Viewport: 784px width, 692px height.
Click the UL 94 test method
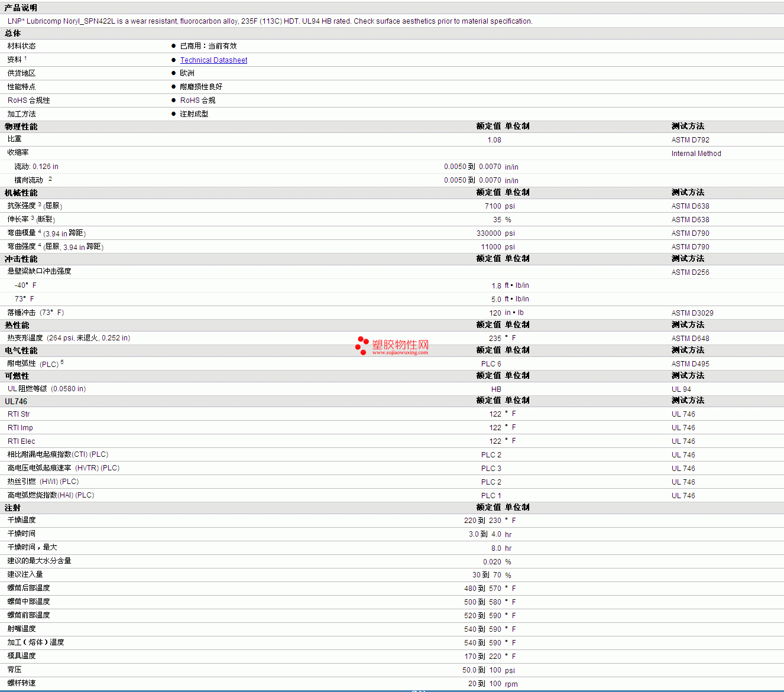pos(681,389)
